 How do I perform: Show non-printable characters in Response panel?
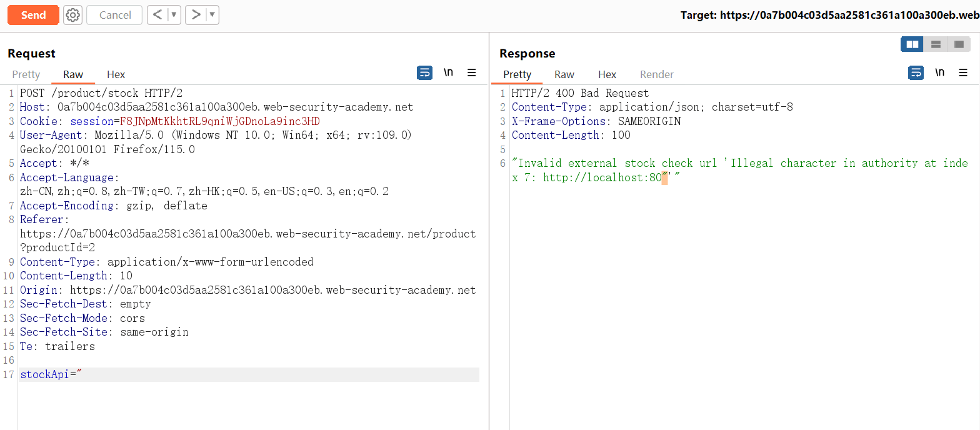939,72
